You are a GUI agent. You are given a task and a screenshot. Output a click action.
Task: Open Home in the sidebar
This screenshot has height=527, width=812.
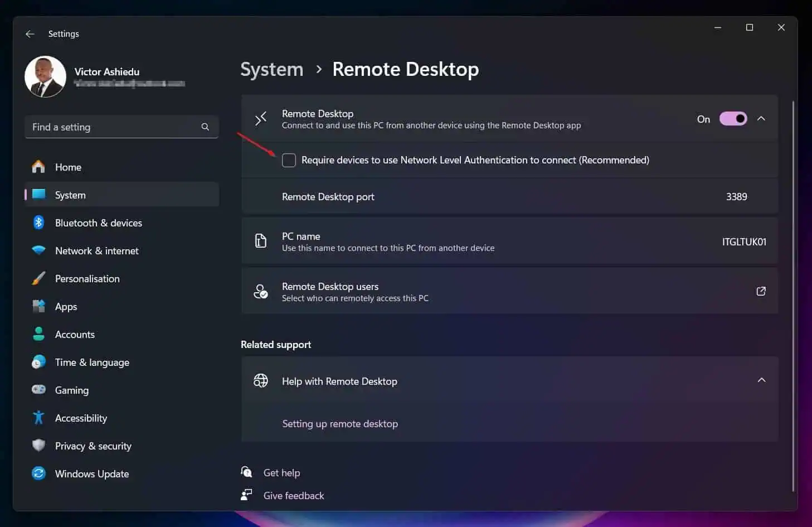121,167
